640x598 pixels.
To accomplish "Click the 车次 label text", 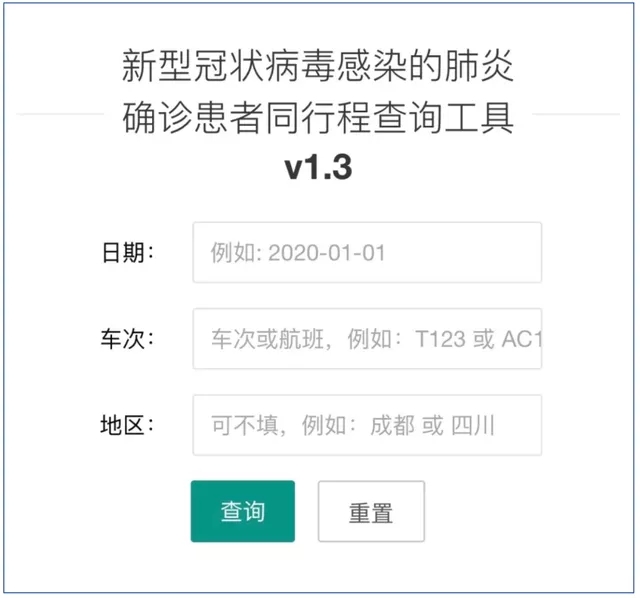I will [128, 339].
